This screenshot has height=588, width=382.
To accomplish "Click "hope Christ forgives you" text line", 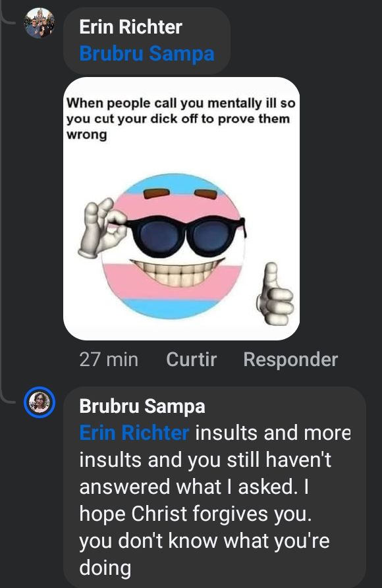I will pyautogui.click(x=195, y=514).
